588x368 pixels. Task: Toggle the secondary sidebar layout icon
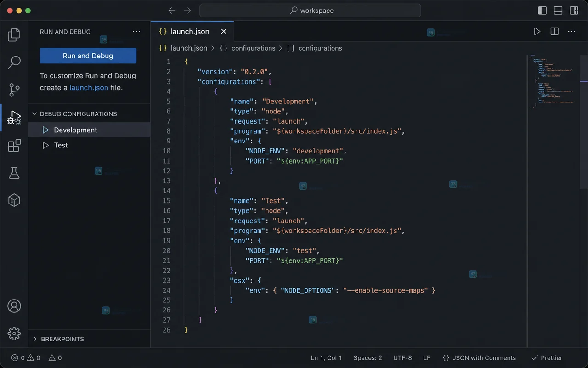click(x=574, y=11)
